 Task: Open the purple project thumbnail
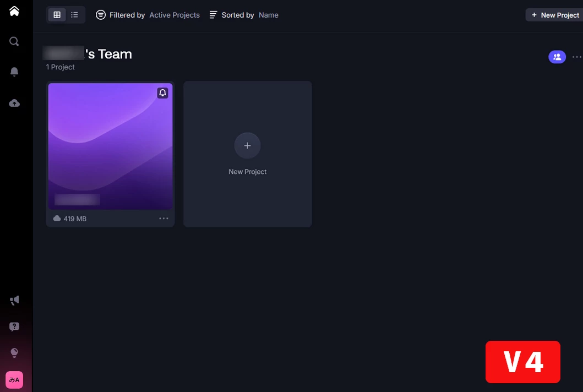(x=111, y=146)
